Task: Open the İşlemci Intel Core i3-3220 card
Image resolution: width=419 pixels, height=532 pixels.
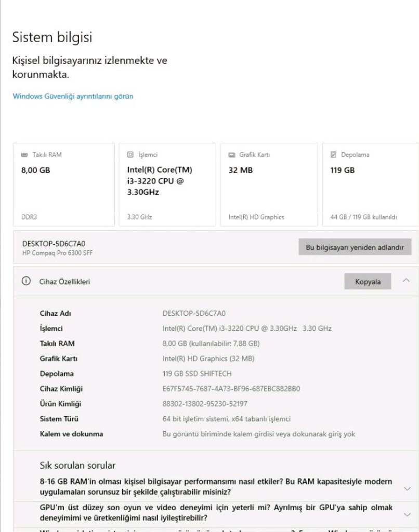Action: [167, 184]
